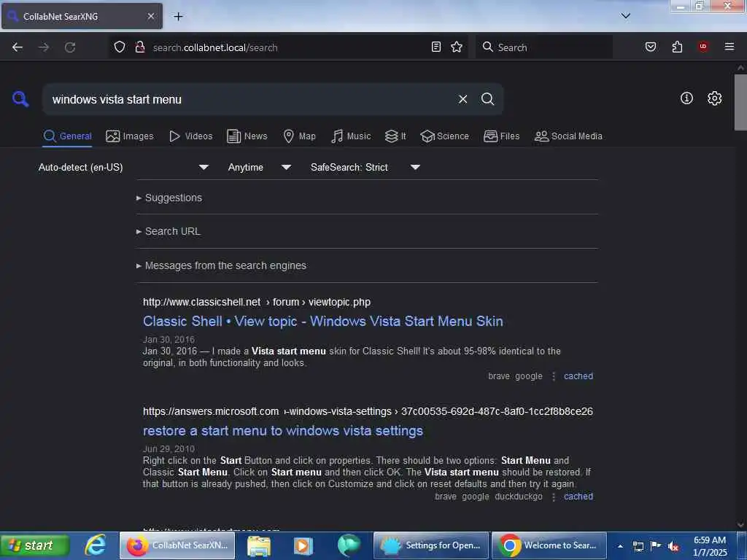Open the Windows start button
The width and height of the screenshot is (747, 560).
point(34,545)
